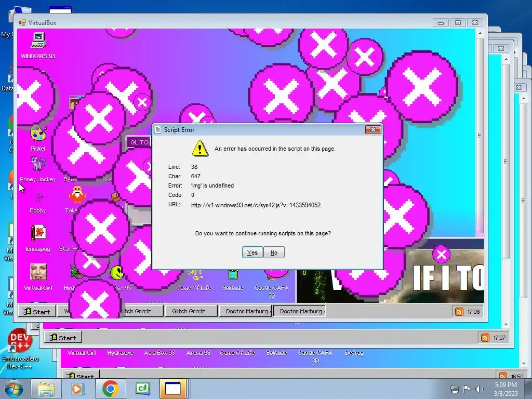Screen dimensions: 532x399
Task: Open the WINDOWS 93 computer desktop icon
Action: [38, 41]
